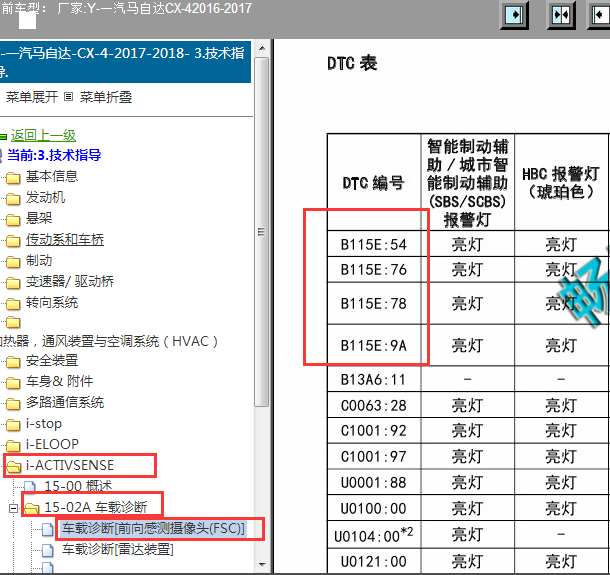Click DTC cell U0100:00
The image size is (610, 575).
pyautogui.click(x=374, y=508)
